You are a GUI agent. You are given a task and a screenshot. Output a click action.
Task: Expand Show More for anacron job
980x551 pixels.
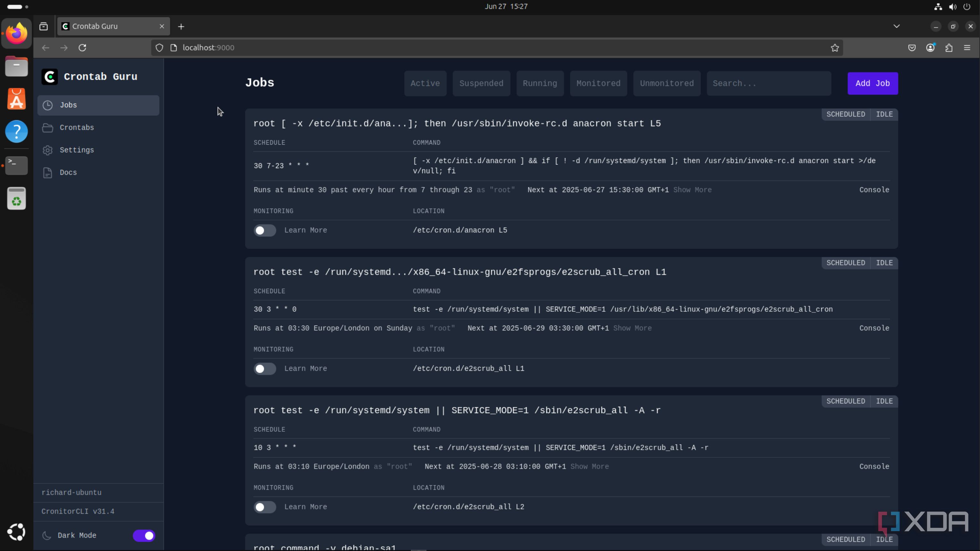click(692, 190)
